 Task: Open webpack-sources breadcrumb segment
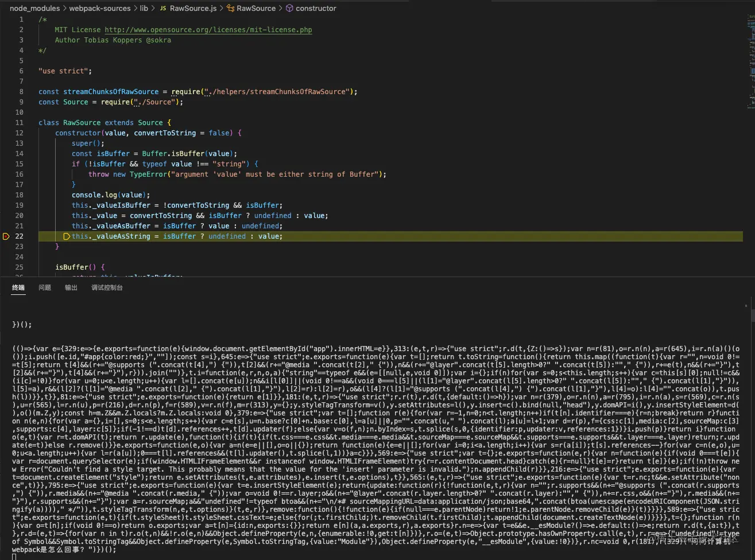point(100,9)
